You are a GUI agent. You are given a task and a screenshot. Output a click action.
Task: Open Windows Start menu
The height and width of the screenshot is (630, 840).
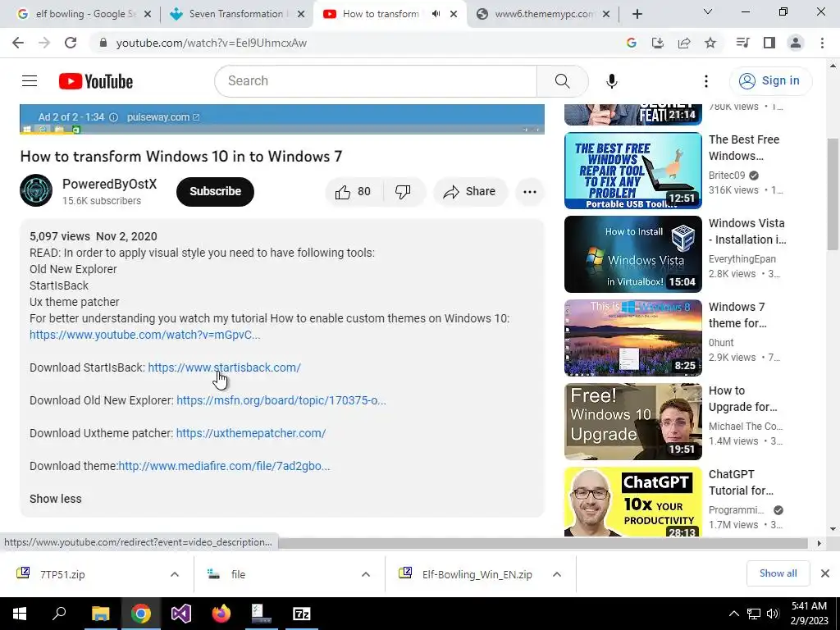click(x=20, y=614)
